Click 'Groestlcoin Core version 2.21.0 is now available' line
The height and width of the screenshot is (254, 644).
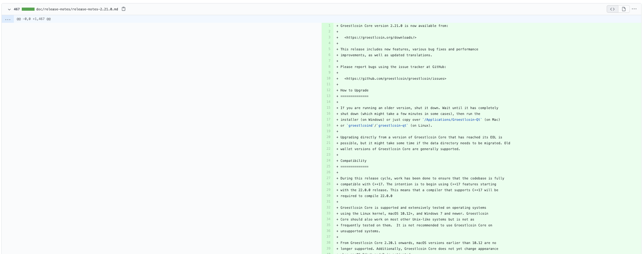click(x=394, y=26)
